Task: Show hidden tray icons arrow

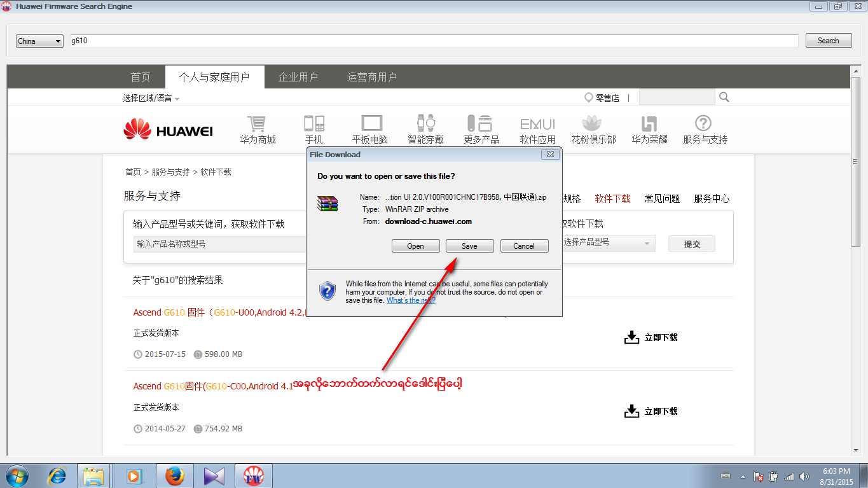Action: point(743,476)
